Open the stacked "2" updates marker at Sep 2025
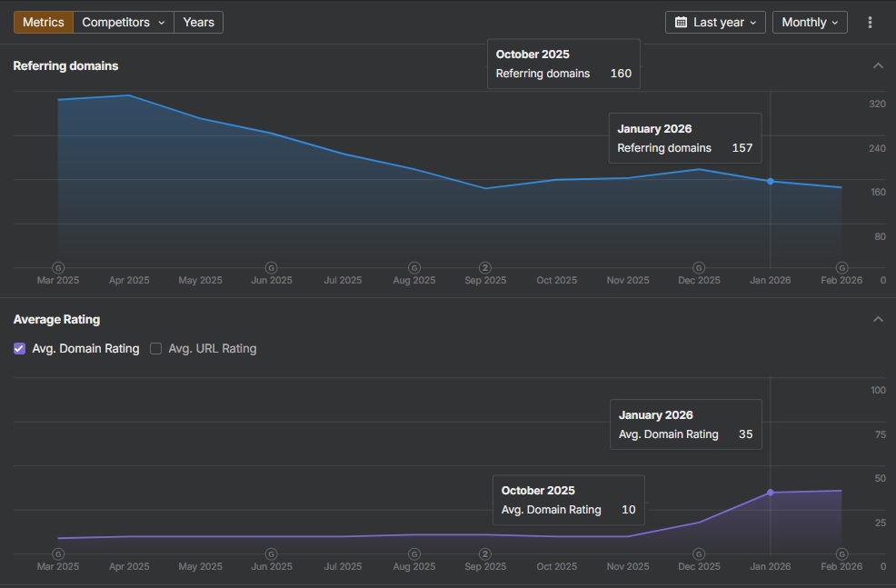Image resolution: width=896 pixels, height=588 pixels. point(484,268)
